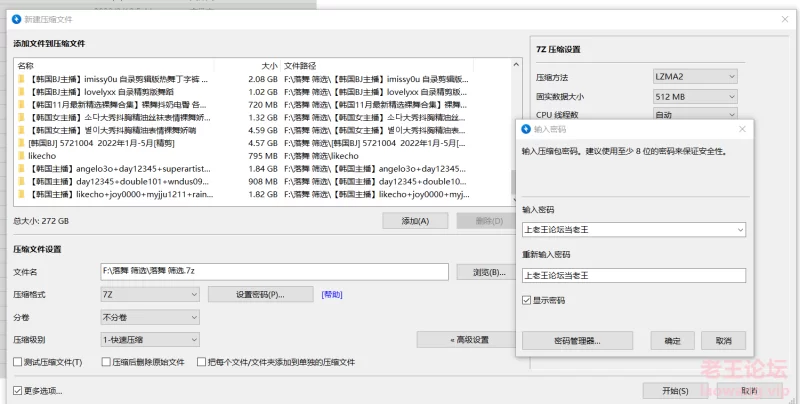Check 把每个文件/文件夹添加到单独的压缩文件 option
The height and width of the screenshot is (404, 800).
[x=202, y=362]
